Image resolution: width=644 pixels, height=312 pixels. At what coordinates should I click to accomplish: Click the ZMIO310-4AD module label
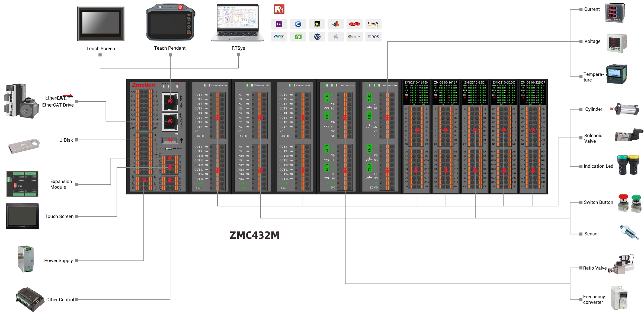(389, 85)
